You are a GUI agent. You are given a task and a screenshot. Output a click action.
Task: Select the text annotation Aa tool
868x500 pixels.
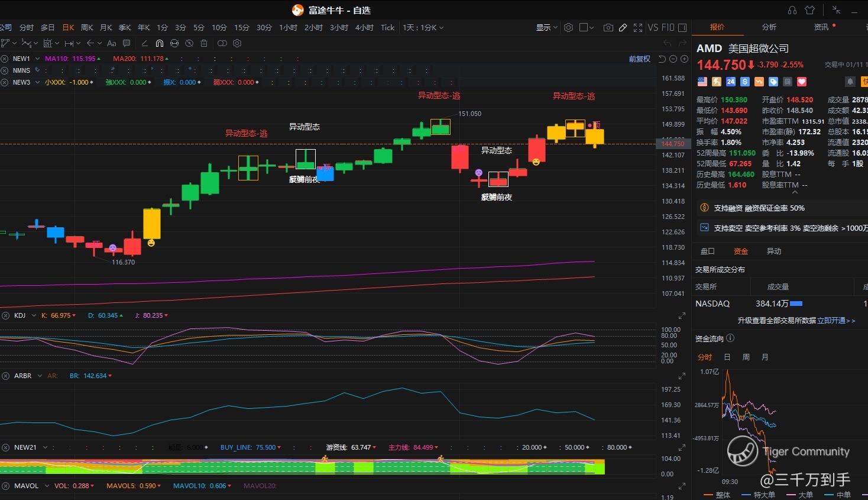coord(112,43)
